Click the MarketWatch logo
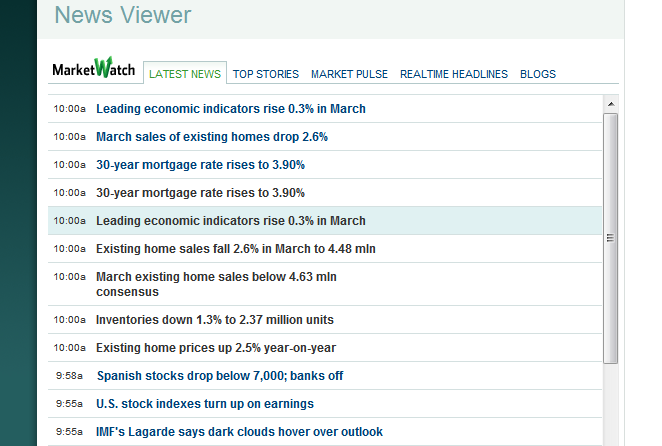Screen dimensions: 662x446 tap(94, 68)
